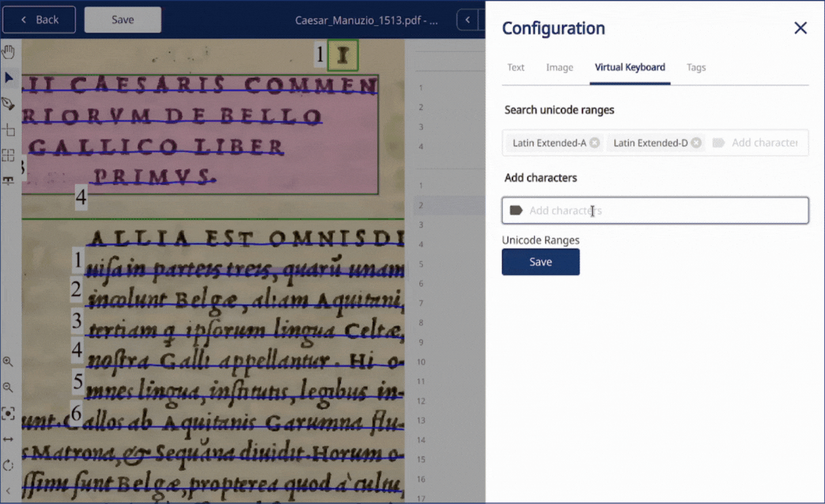Rotate the page image
This screenshot has height=504, width=825.
pos(8,465)
